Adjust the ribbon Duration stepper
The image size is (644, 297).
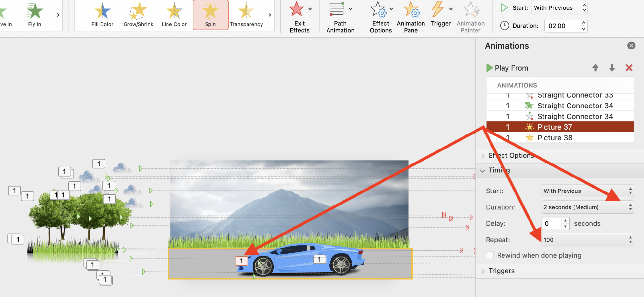(584, 26)
